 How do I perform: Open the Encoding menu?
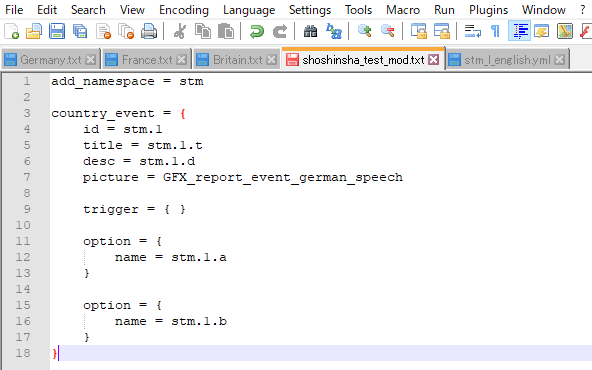184,9
